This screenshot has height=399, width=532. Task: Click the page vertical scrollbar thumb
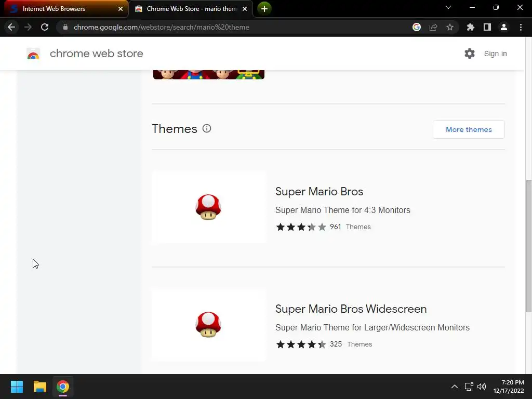pyautogui.click(x=528, y=246)
